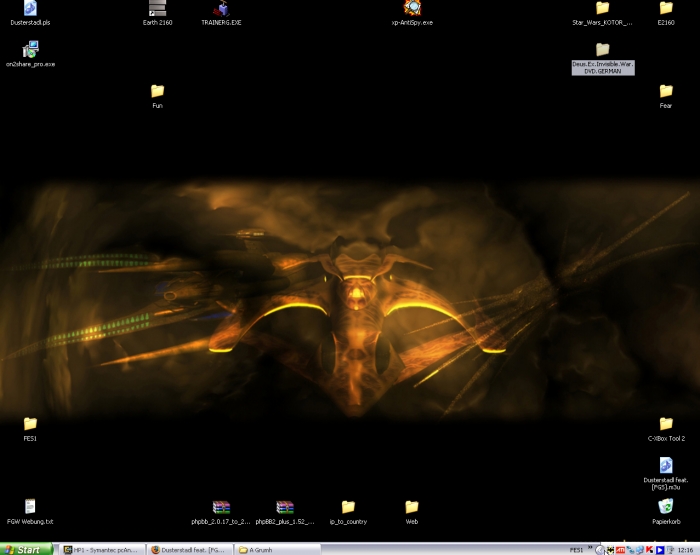Select the phpbb_2.0.17_to_2... archive
Viewport: 700px width, 555px height.
point(221,512)
